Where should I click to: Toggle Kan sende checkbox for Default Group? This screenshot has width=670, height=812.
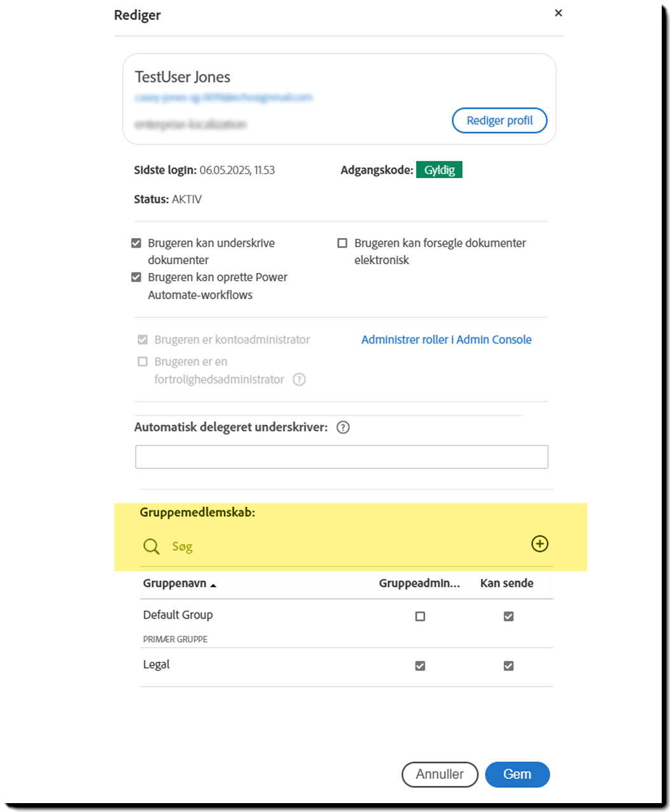(x=508, y=617)
